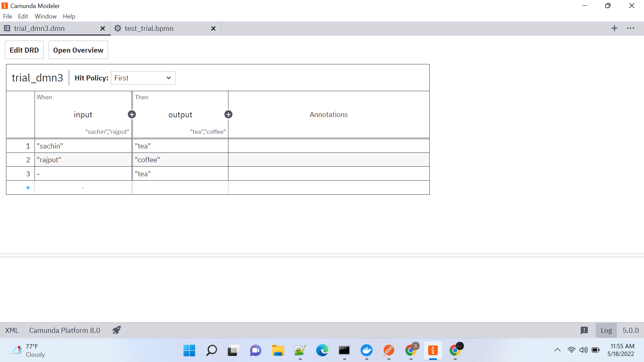Open the Window menu
Image resolution: width=644 pixels, height=362 pixels.
[x=46, y=16]
